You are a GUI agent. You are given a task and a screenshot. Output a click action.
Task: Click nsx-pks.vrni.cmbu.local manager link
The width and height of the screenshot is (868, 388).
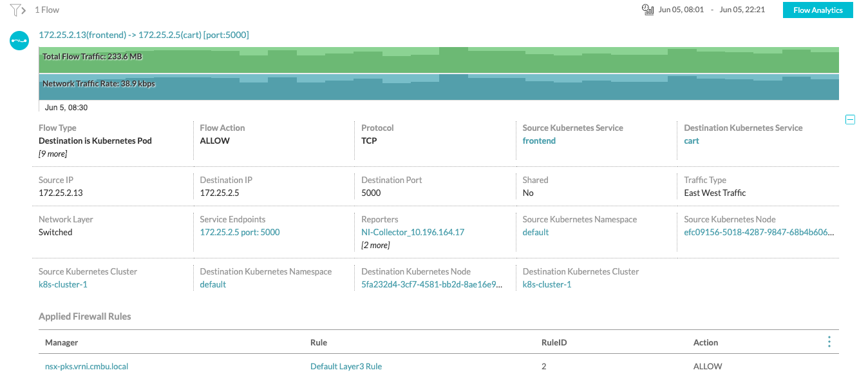[86, 366]
